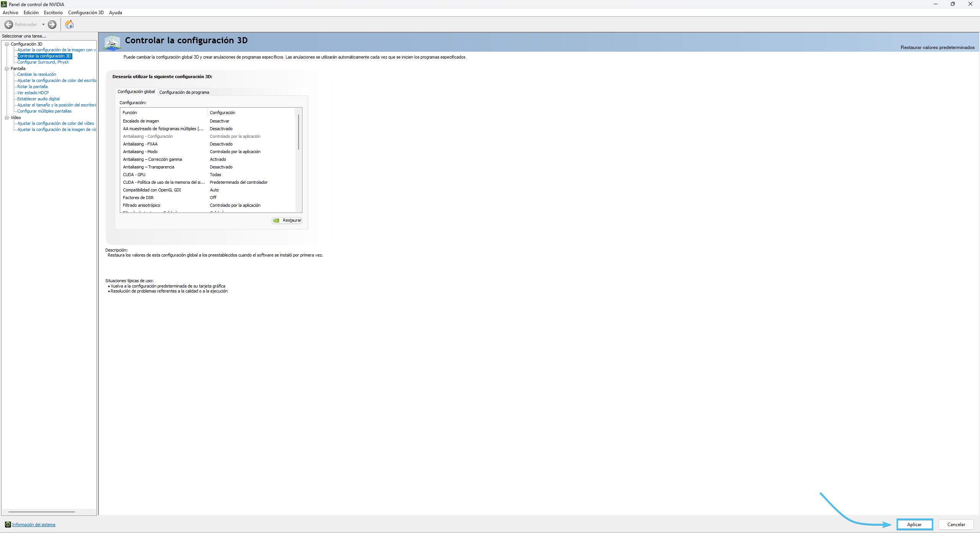The height and width of the screenshot is (533, 980).
Task: Click the Off value for Factores de DSR
Action: point(213,198)
